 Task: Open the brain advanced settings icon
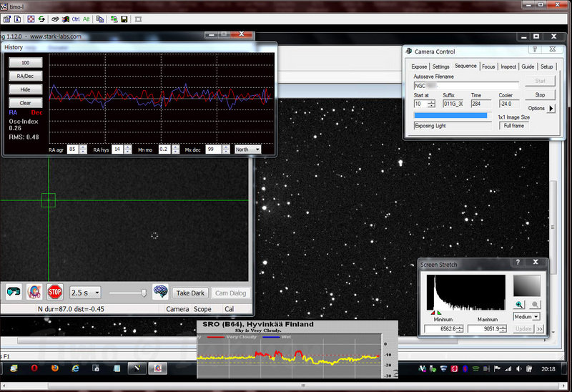(x=160, y=292)
